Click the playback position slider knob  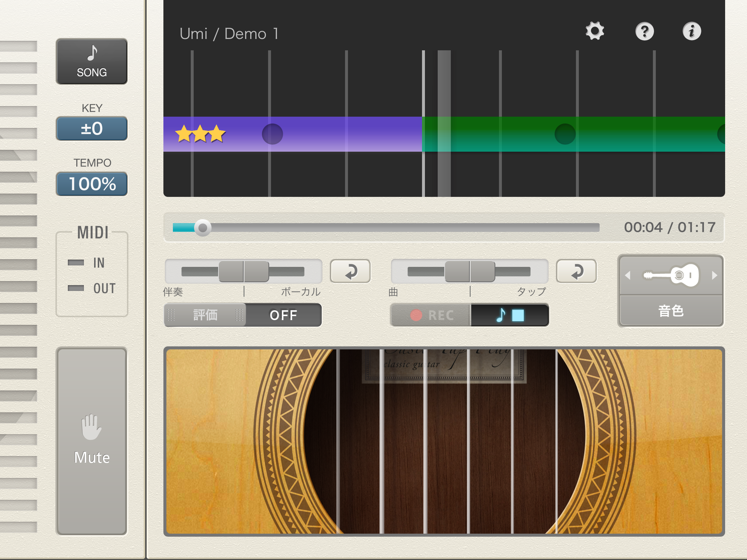point(202,228)
